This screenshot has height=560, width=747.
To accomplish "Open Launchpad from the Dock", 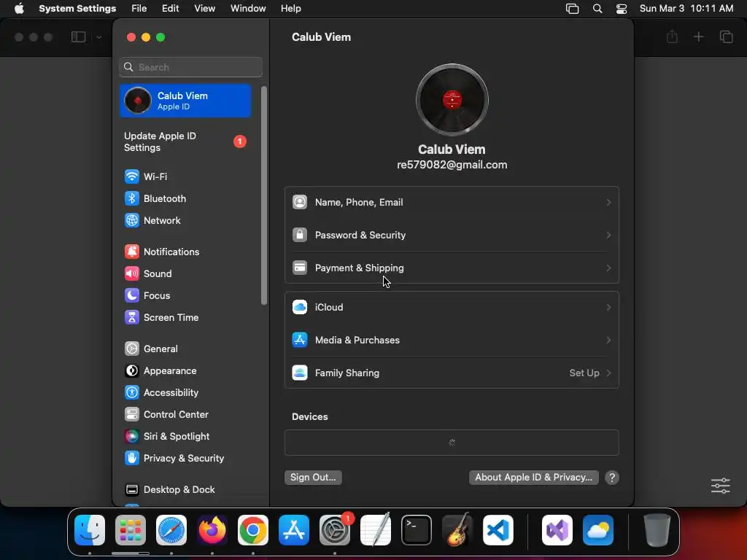I will pyautogui.click(x=131, y=530).
